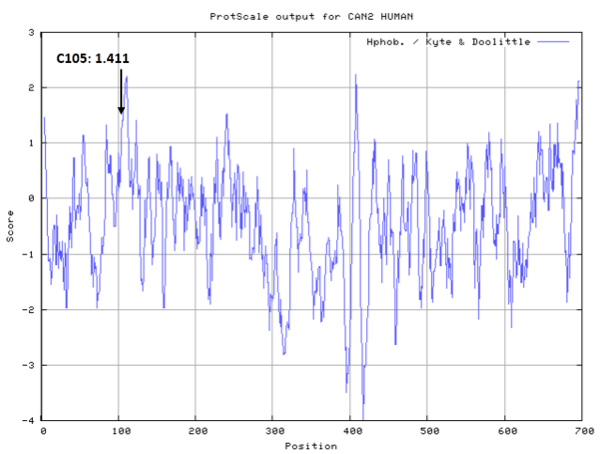Screen dimensions: 600x454
Task: Select the "C105: 1.411" annotation label
Action: [x=92, y=59]
